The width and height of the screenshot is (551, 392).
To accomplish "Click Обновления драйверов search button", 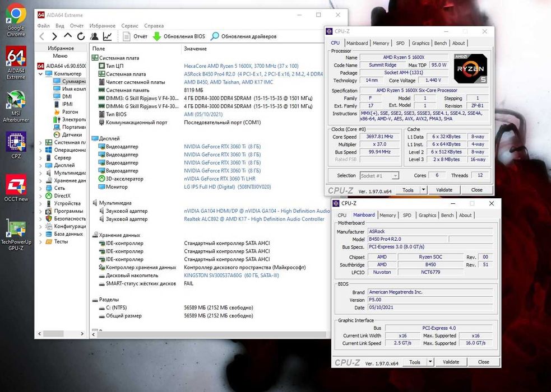I will tap(243, 36).
